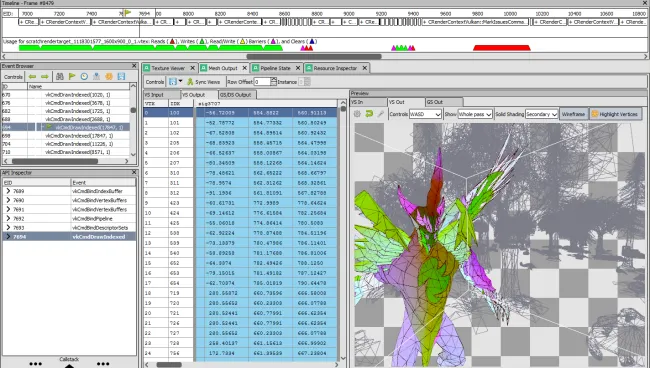This screenshot has width=650, height=368.
Task: Click the Row Offset input field
Action: (x=262, y=82)
